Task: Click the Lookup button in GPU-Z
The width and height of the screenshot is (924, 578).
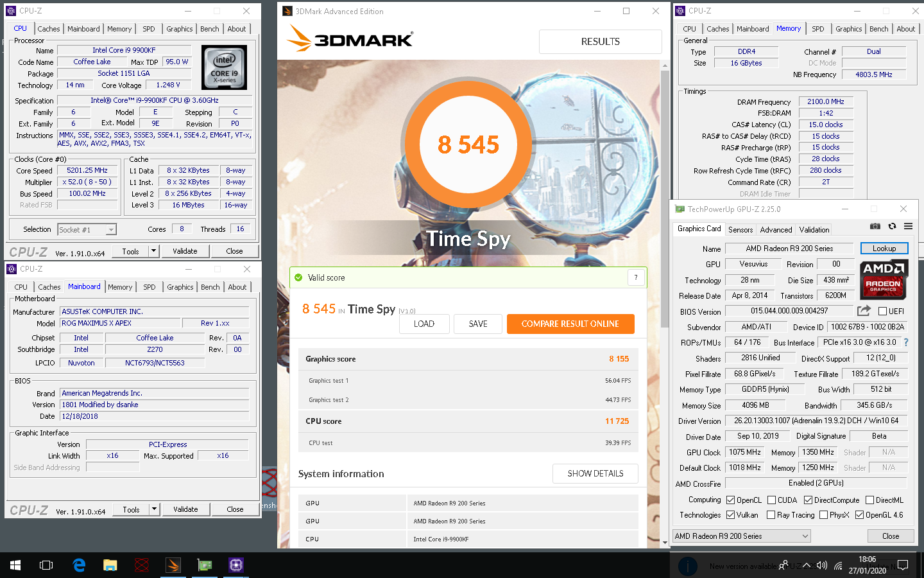Action: [884, 249]
